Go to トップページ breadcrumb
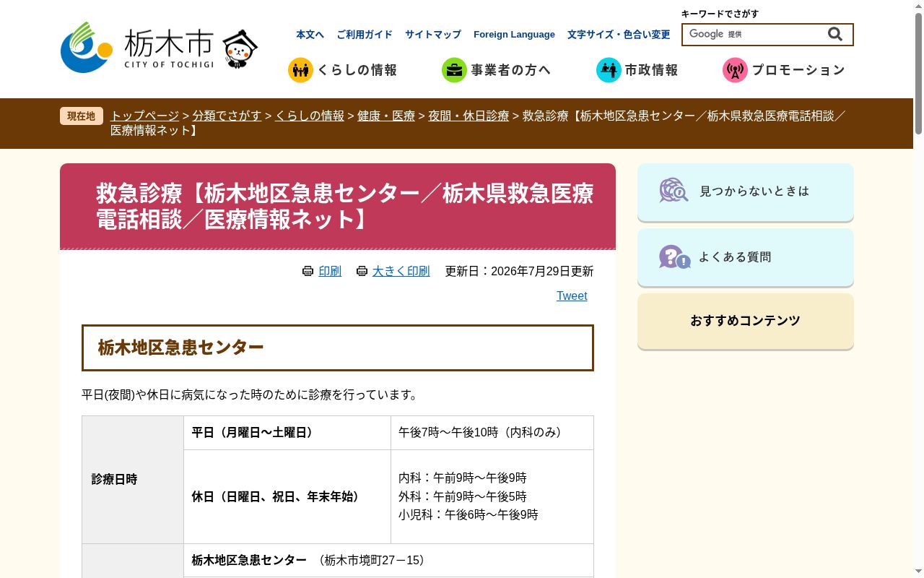This screenshot has width=924, height=578. coord(144,116)
